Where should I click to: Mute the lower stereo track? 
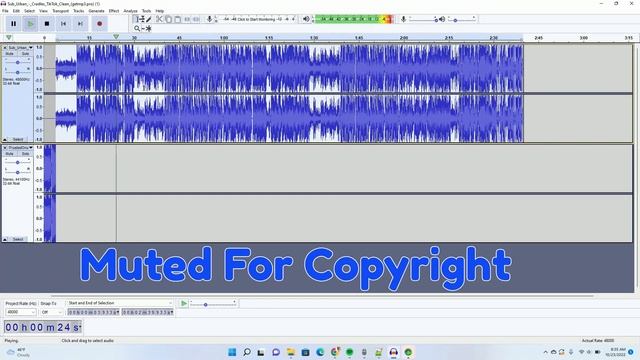coord(10,153)
